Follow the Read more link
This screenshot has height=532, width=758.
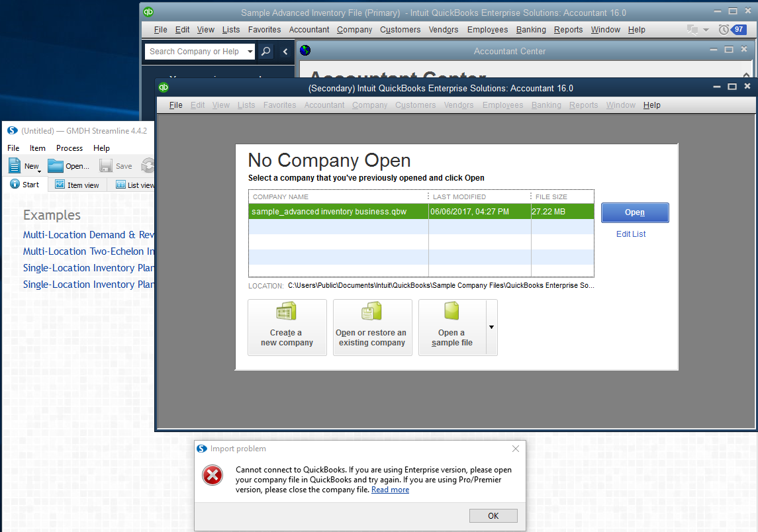tap(390, 490)
